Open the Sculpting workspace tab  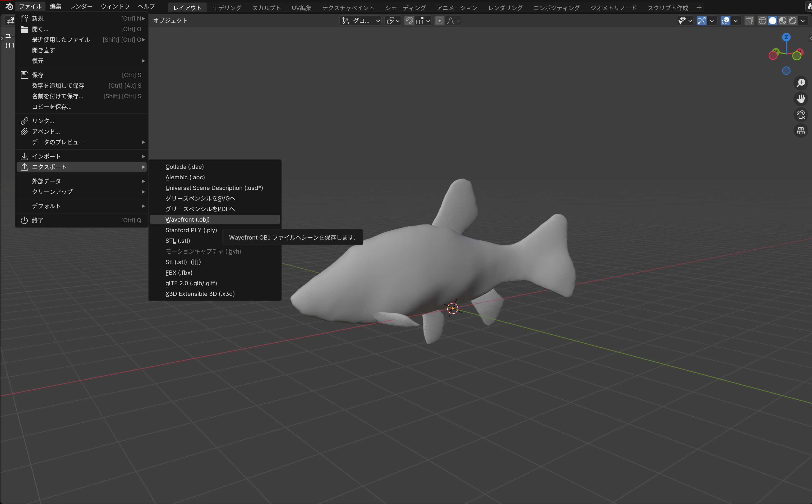[266, 8]
